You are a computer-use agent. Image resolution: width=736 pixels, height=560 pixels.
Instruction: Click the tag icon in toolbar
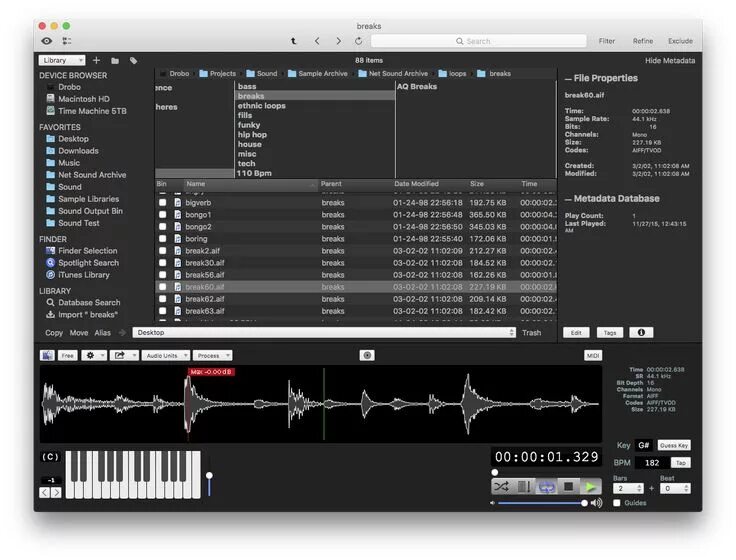click(x=133, y=61)
